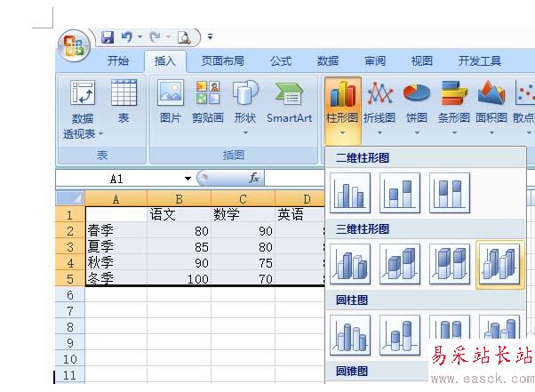
Task: Insert a PivotTable (数据透视表) icon
Action: click(83, 92)
